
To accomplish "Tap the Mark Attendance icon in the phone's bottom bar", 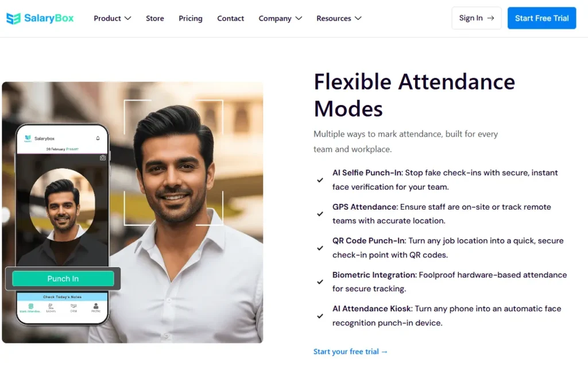I will point(30,307).
